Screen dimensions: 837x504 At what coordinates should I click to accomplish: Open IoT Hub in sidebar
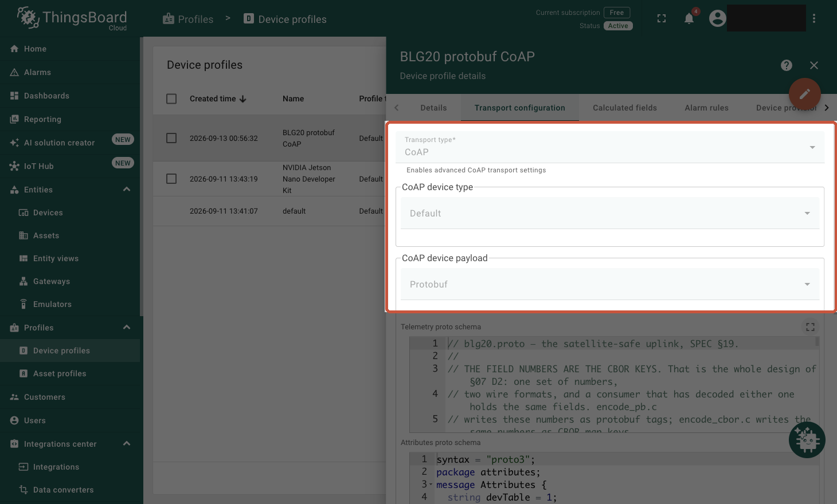pos(70,166)
